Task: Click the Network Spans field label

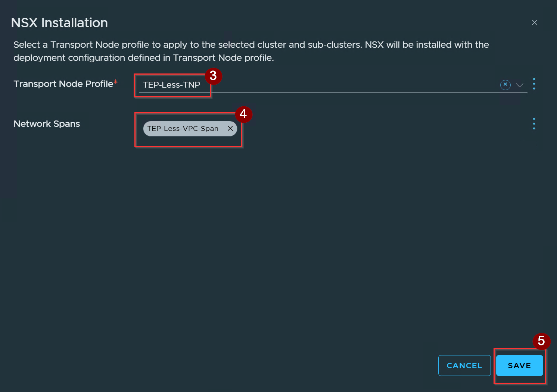Action: [47, 124]
